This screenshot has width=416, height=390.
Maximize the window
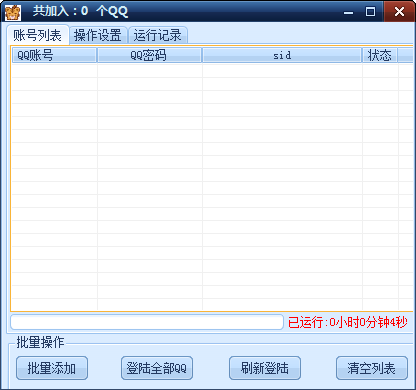pos(370,12)
